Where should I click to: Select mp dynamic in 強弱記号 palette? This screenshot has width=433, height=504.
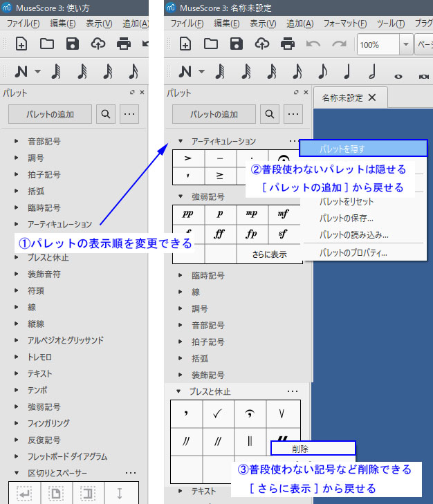coord(252,214)
